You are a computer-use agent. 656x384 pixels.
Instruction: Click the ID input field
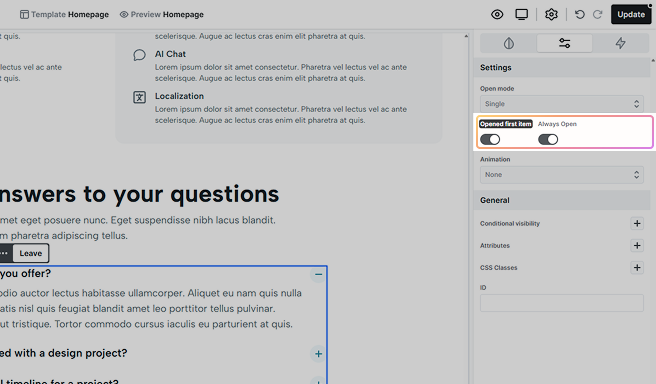tap(561, 303)
